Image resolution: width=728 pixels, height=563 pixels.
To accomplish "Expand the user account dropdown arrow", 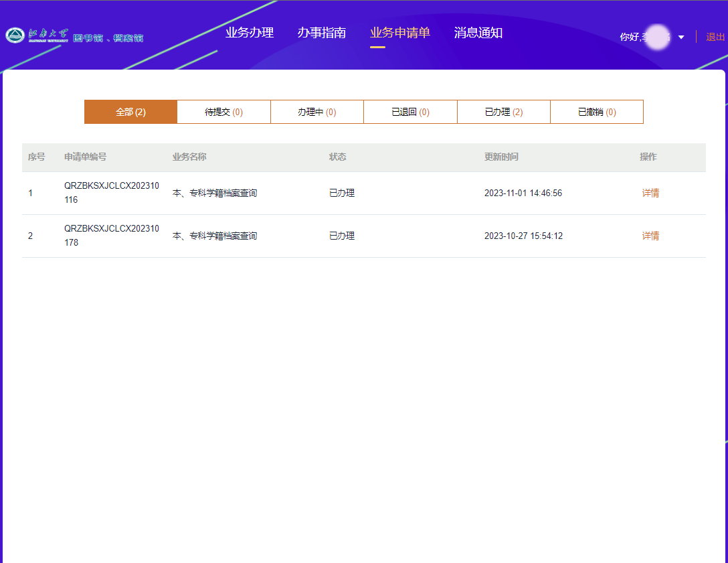I will (681, 37).
